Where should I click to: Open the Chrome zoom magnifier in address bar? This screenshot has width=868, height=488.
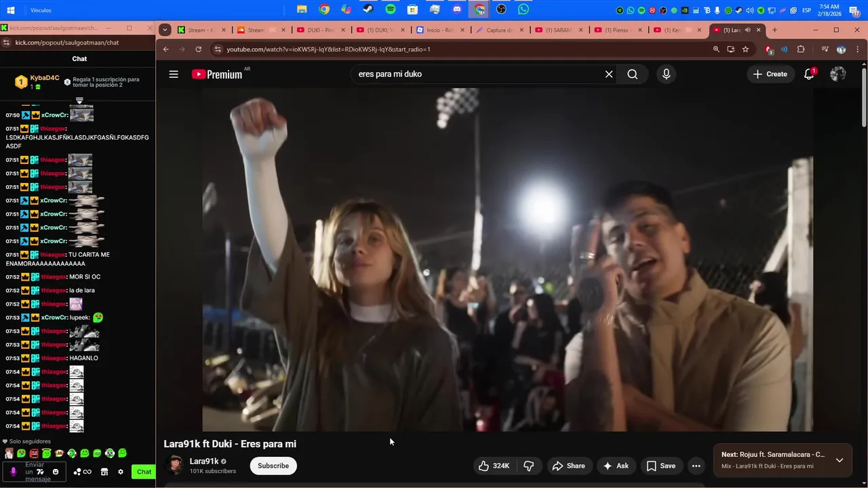tap(716, 49)
